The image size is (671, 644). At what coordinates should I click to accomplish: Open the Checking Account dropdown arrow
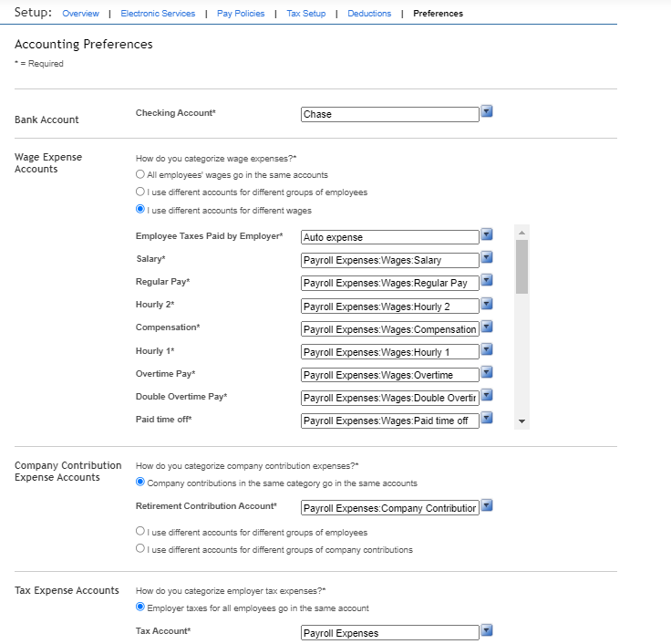point(487,111)
